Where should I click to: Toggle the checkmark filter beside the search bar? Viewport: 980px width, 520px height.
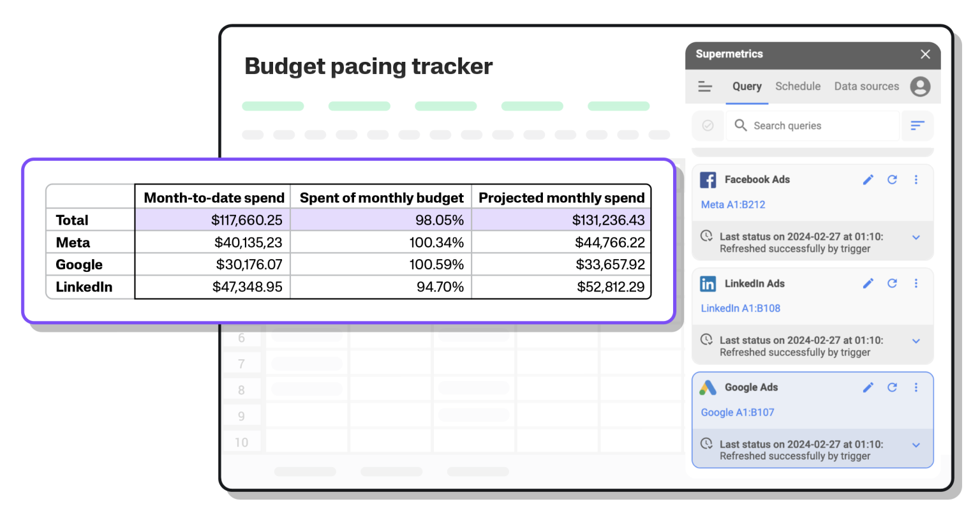click(x=708, y=125)
